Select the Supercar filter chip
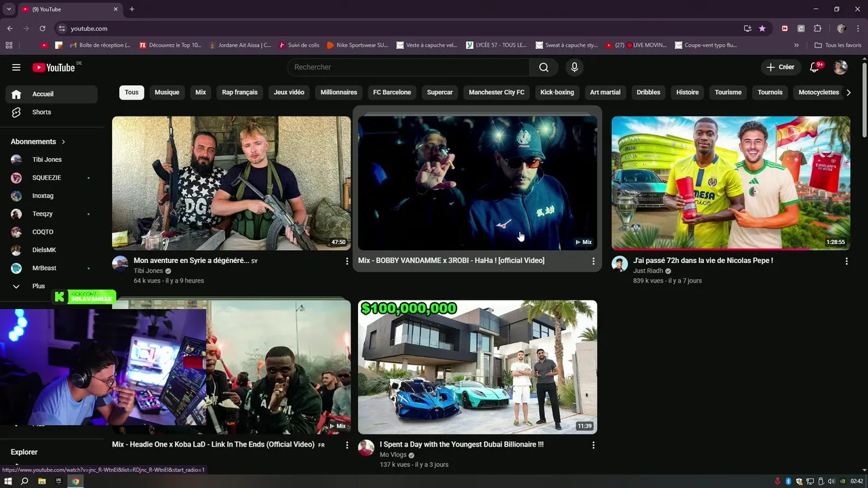This screenshot has width=868, height=488. click(x=439, y=92)
